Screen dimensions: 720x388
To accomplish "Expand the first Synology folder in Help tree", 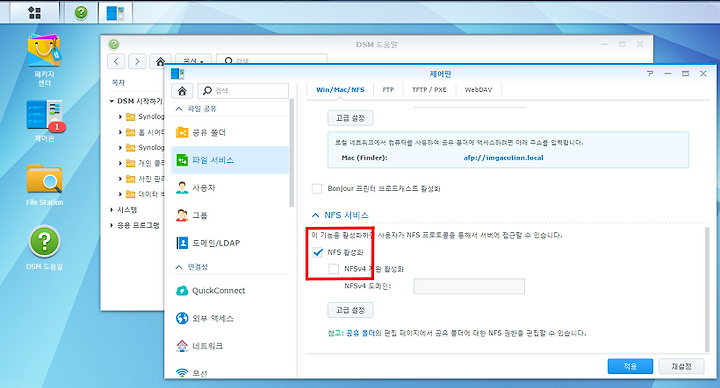I will (x=120, y=117).
